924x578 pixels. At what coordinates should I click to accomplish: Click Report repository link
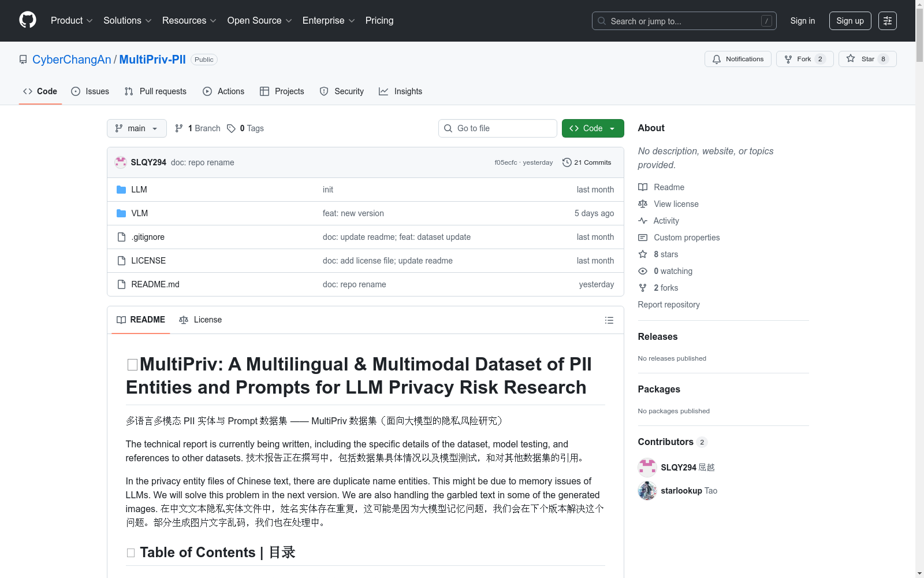(669, 305)
